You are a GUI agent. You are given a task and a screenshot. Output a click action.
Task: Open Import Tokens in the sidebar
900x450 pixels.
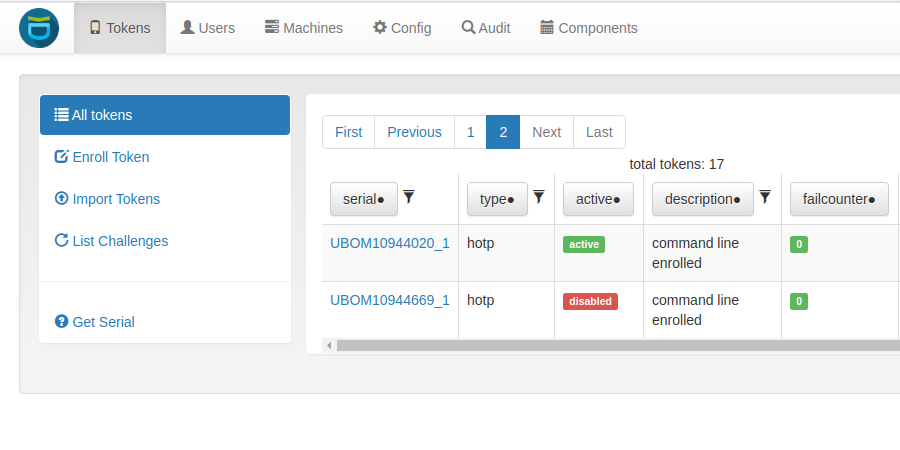(115, 199)
